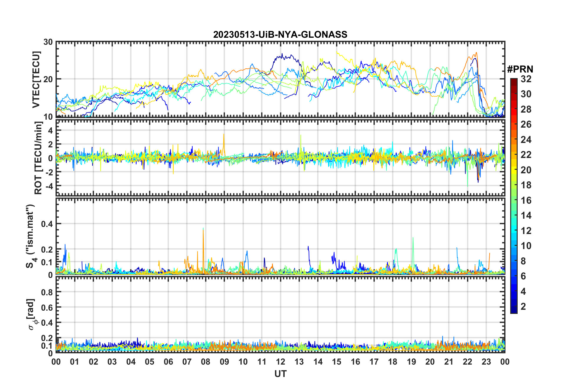Click ROT axis tick label -4
Screen dimensions: 561x392
tap(50, 186)
